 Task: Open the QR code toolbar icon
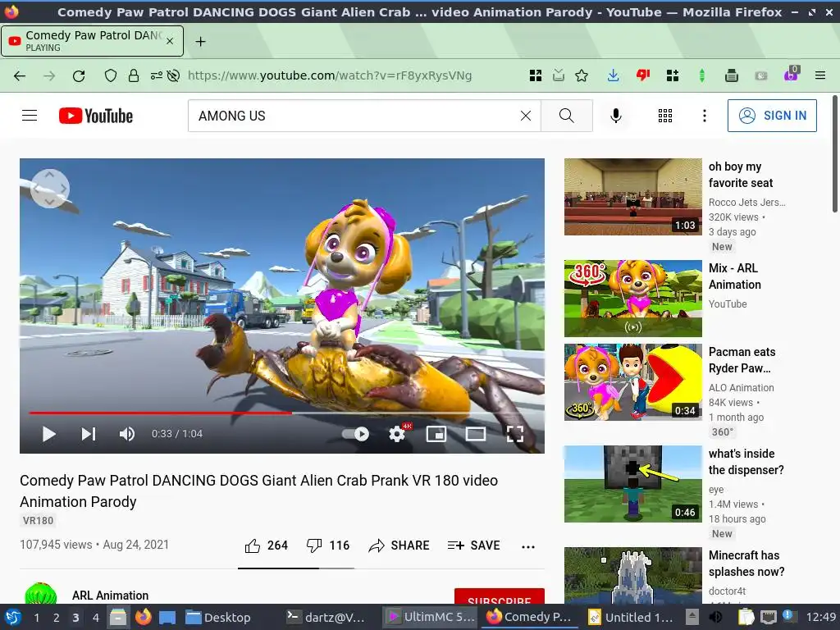click(x=536, y=75)
